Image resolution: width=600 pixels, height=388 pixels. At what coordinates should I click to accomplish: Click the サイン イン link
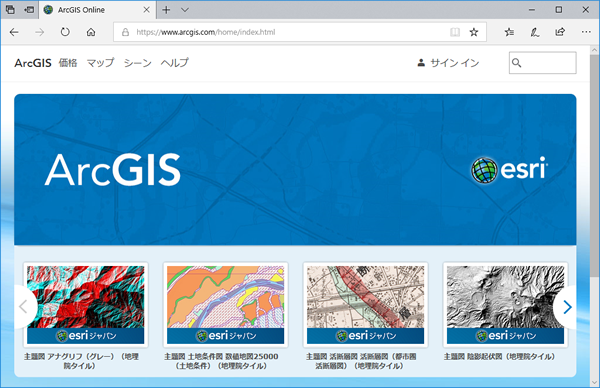coord(455,63)
